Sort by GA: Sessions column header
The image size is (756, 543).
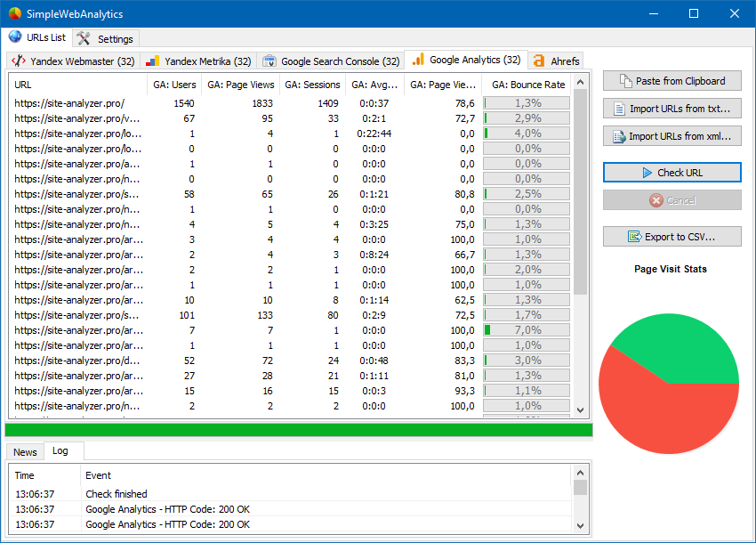[x=312, y=85]
